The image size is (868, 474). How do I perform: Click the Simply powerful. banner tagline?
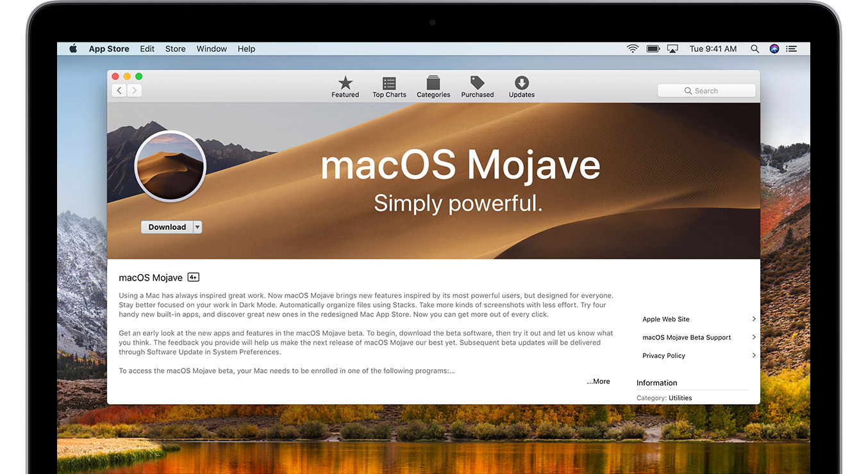click(x=458, y=203)
